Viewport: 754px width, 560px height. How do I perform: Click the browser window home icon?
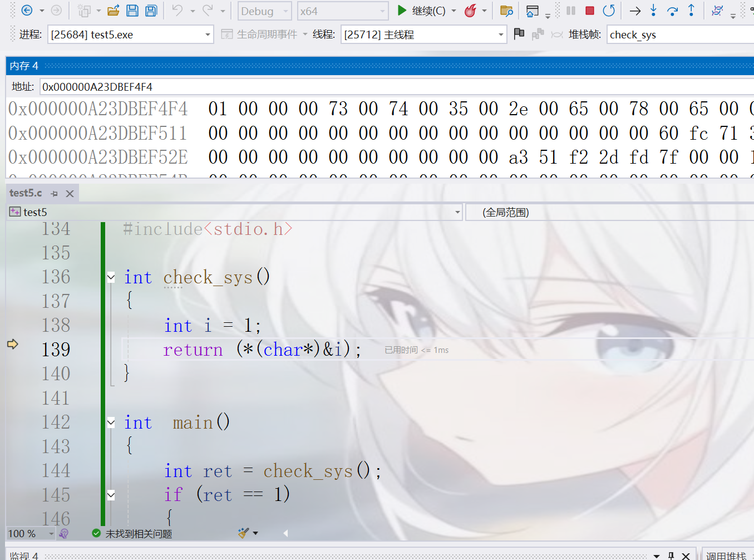533,11
